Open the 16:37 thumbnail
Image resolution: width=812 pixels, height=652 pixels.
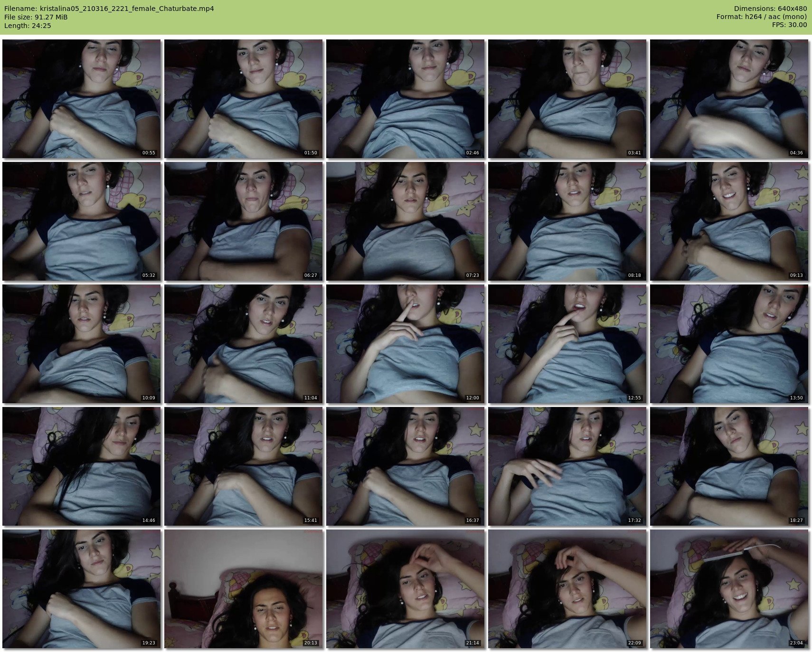[405, 466]
